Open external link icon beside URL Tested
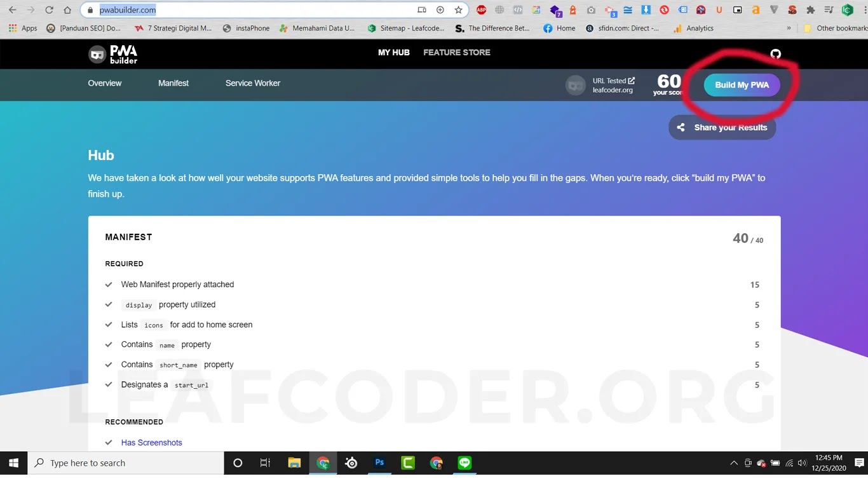Image resolution: width=868 pixels, height=488 pixels. click(x=632, y=81)
